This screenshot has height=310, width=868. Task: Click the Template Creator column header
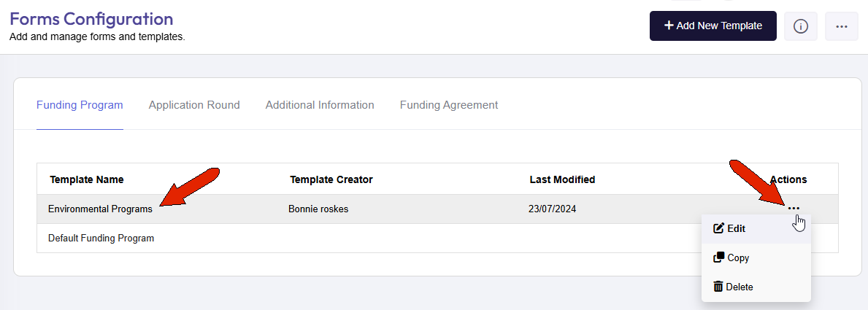pos(331,179)
